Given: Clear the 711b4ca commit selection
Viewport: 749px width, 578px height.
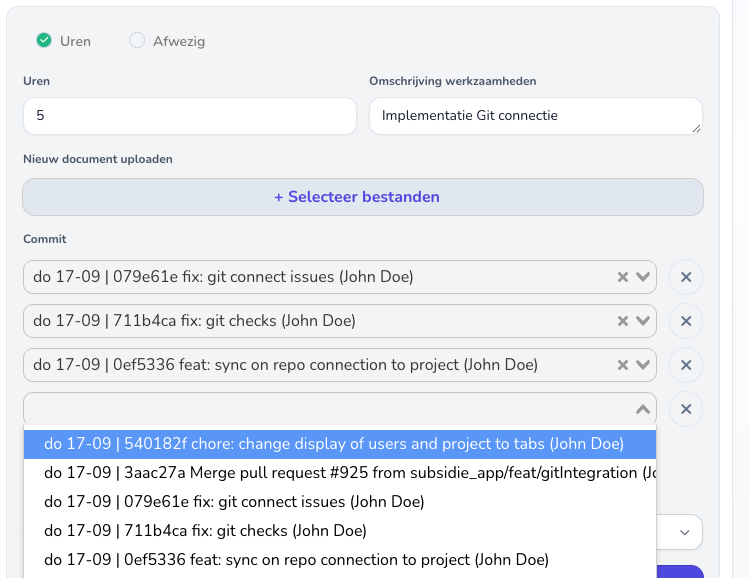Looking at the screenshot, I should tap(622, 321).
